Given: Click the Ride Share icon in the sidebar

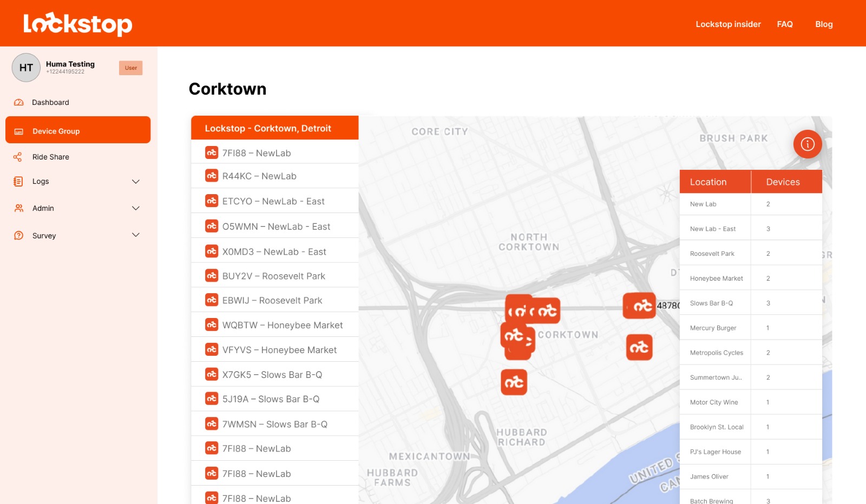Looking at the screenshot, I should click(18, 157).
